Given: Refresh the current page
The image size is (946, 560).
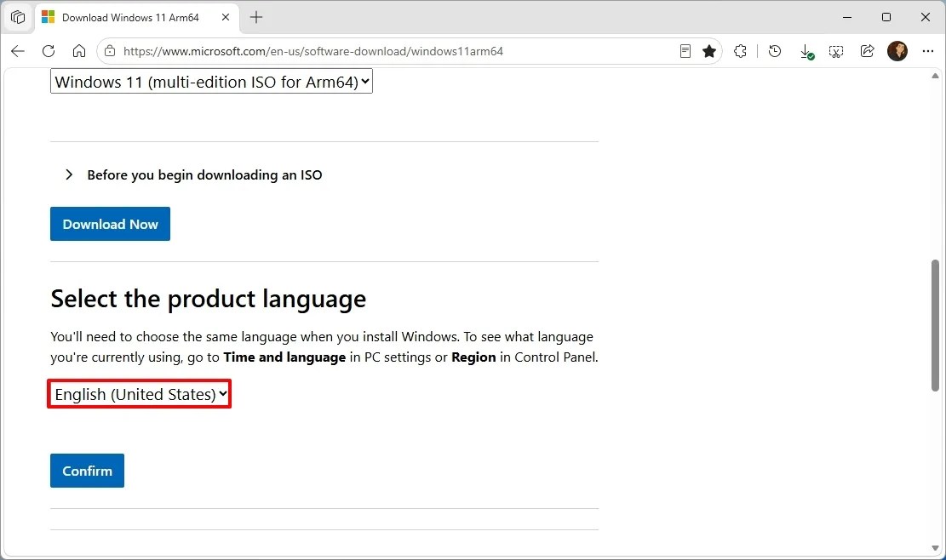Looking at the screenshot, I should point(49,51).
